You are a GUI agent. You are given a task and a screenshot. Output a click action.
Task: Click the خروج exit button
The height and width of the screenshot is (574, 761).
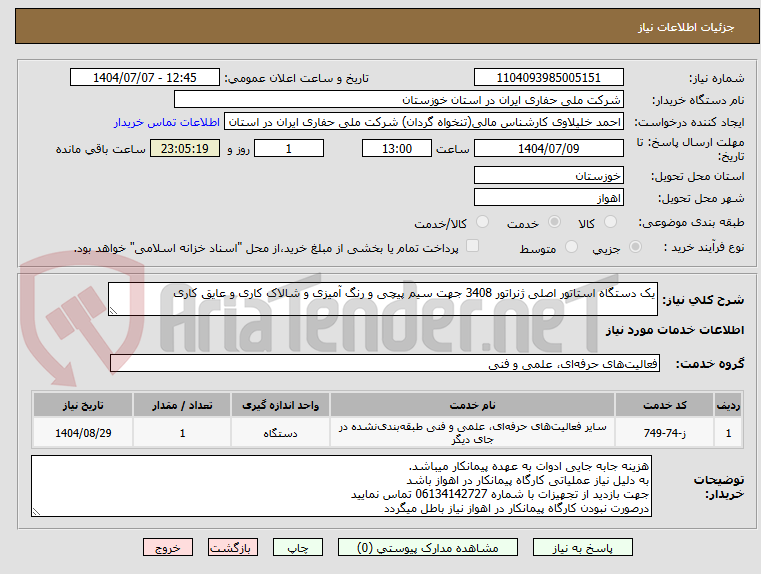(167, 548)
